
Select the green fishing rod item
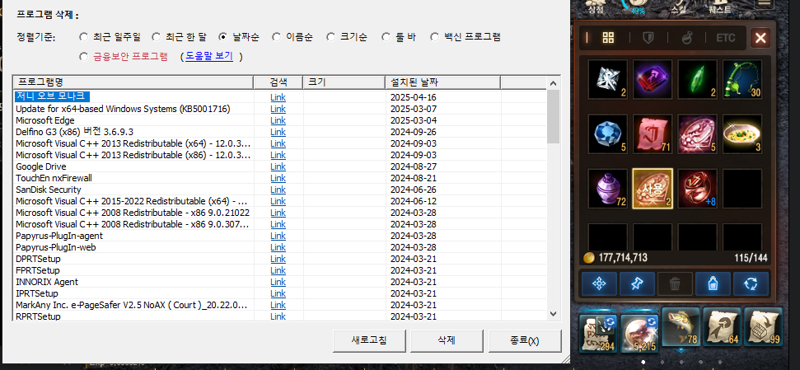742,79
